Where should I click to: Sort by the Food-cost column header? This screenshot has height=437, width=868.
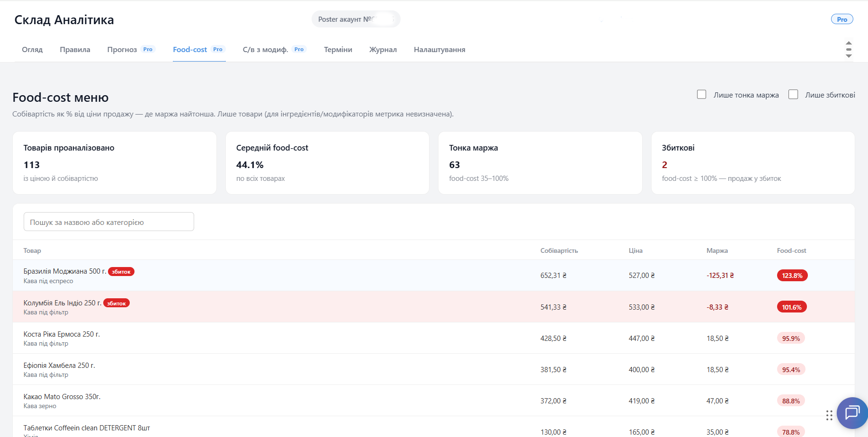coord(791,250)
